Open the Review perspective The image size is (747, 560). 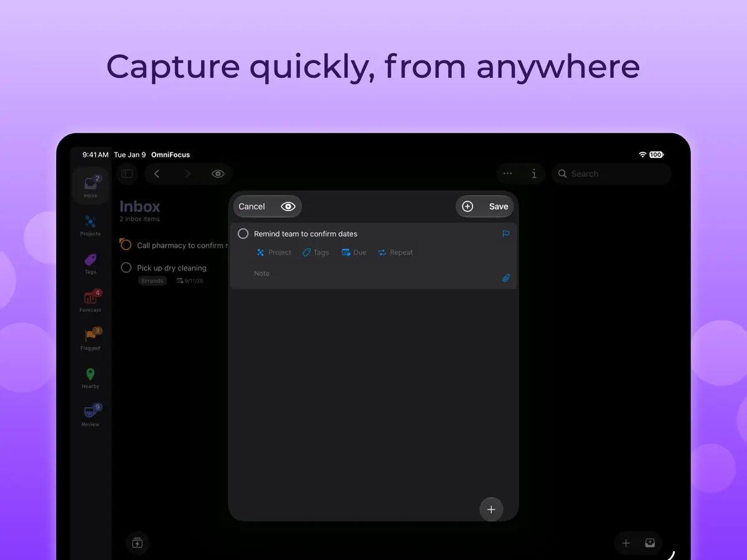coord(90,416)
